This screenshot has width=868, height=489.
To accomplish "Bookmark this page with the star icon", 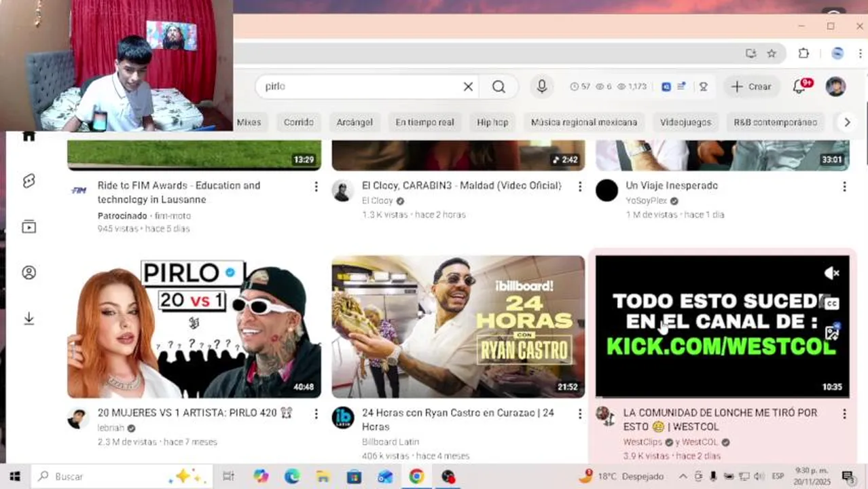I will (772, 53).
